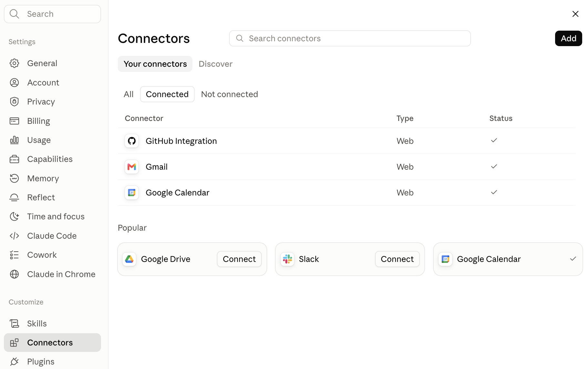Switch to the Discover tab
Screen dimensions: 588x369
coord(216,64)
